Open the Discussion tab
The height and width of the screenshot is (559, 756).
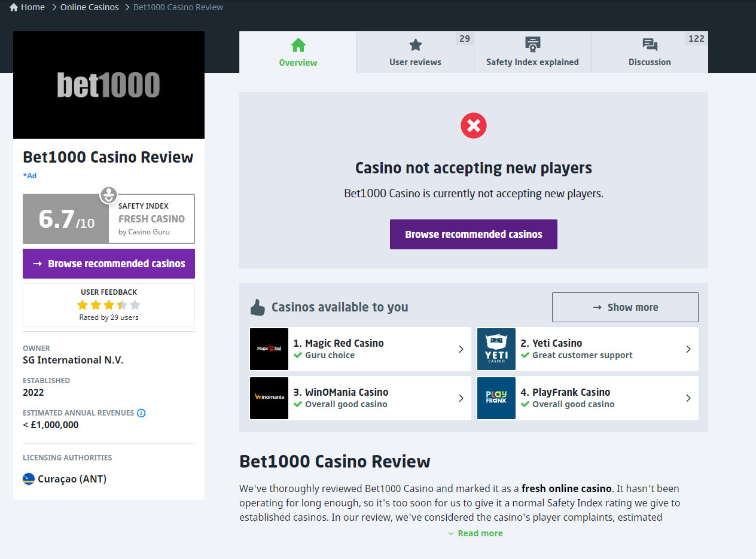click(650, 53)
